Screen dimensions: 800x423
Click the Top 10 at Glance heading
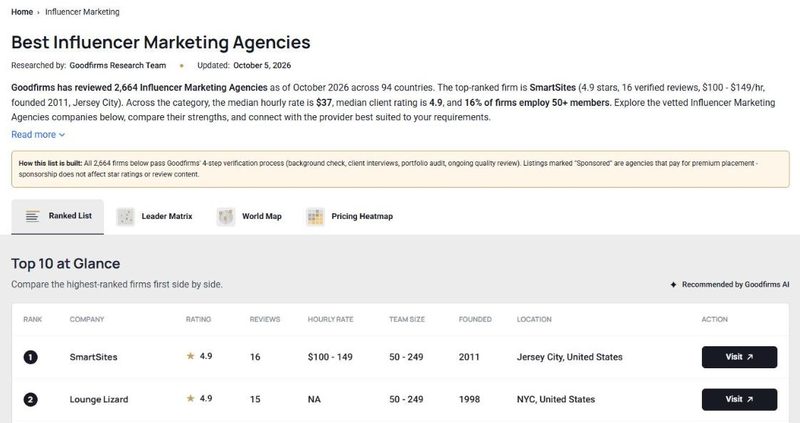pos(66,264)
